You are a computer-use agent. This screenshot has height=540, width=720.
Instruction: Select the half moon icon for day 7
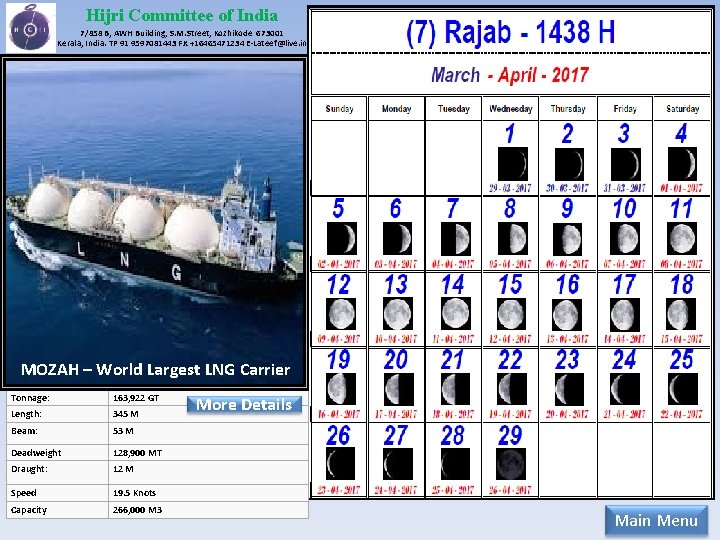(456, 239)
